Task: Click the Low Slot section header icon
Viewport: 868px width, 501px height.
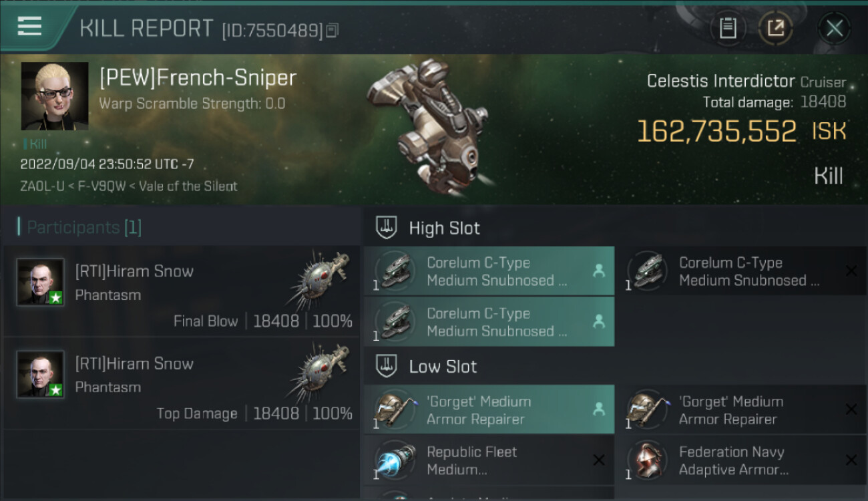Action: 387,366
